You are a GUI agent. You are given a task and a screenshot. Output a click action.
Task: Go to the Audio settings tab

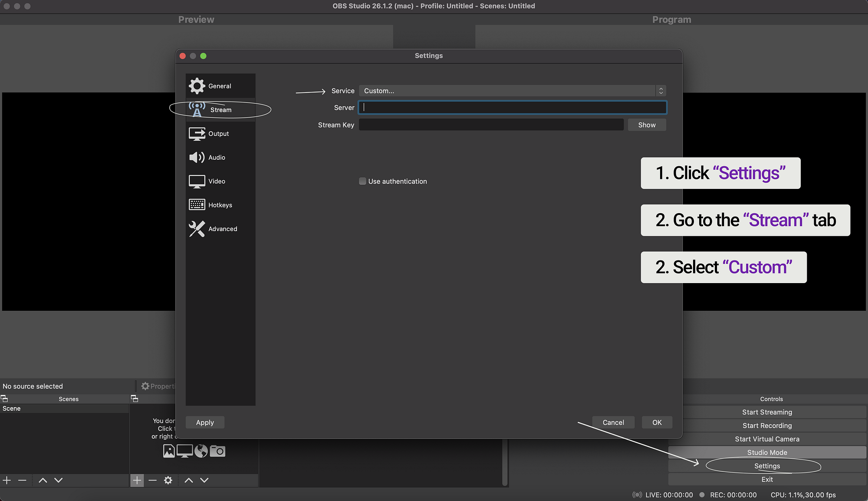click(220, 157)
